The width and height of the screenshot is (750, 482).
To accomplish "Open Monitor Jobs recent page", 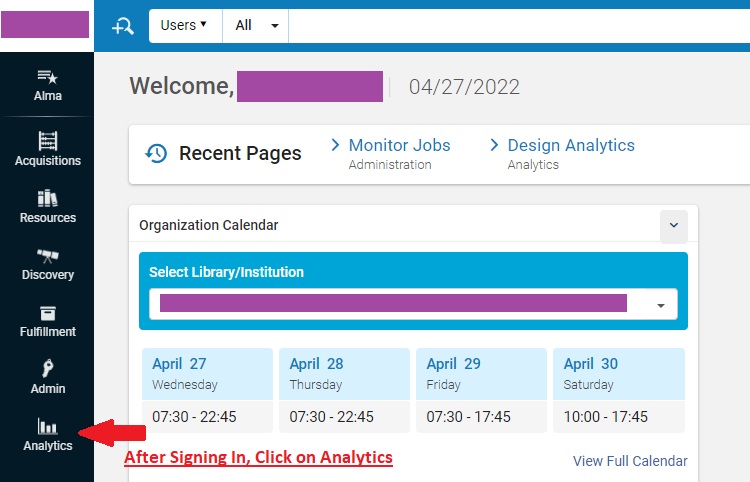I will pyautogui.click(x=399, y=146).
